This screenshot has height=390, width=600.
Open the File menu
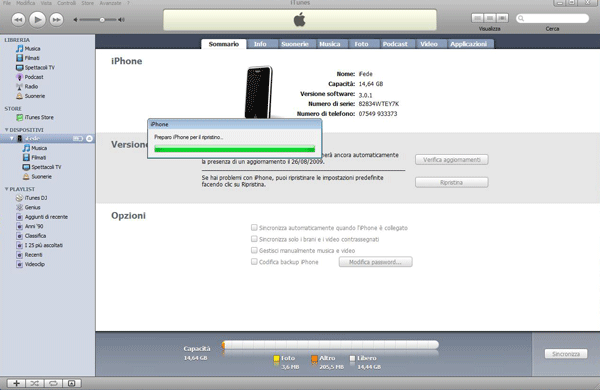click(x=7, y=3)
